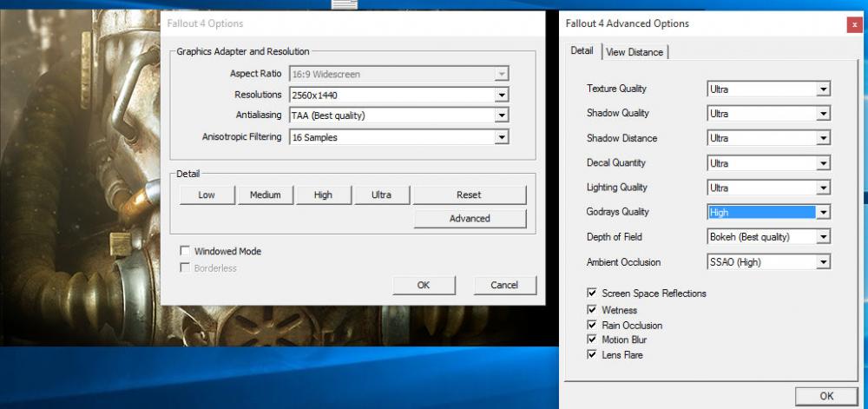Toggle the Lens Flare checkbox
This screenshot has height=409, width=868.
click(592, 355)
